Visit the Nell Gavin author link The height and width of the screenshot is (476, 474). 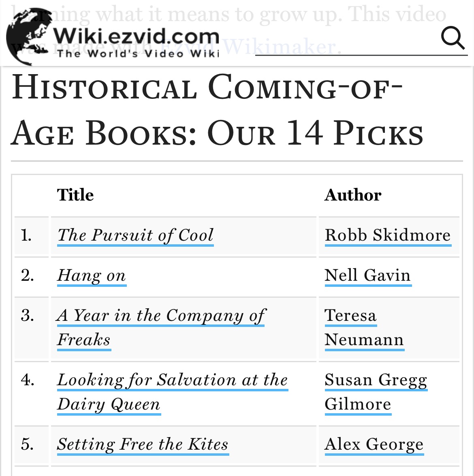pyautogui.click(x=368, y=276)
